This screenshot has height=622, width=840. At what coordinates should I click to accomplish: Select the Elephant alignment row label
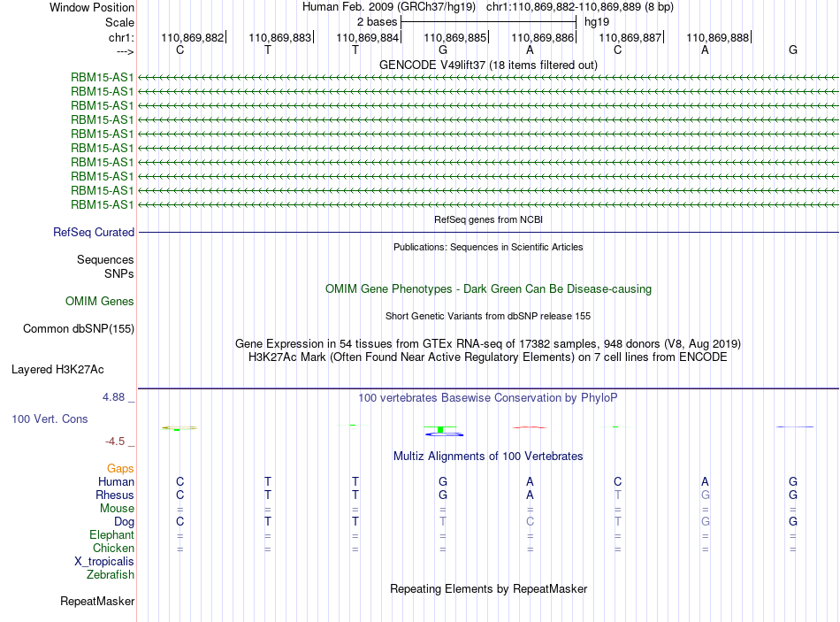111,534
